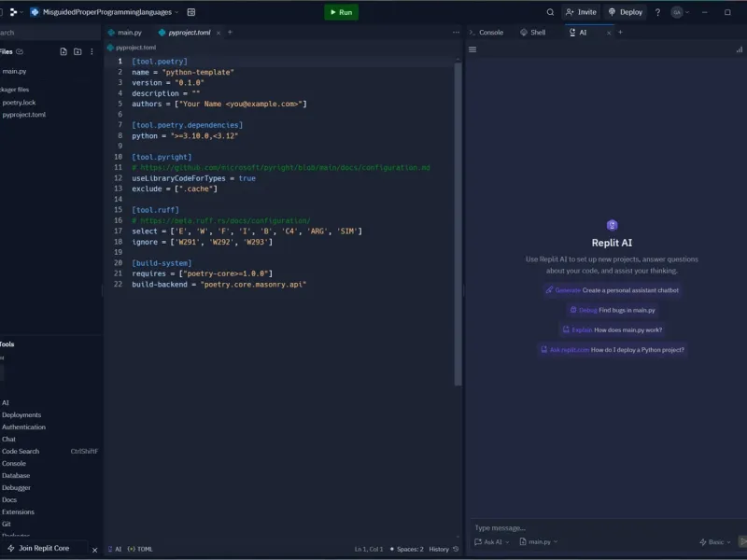Open pyproject.toml in the file tree
Screen dimensions: 747x560
tap(24, 115)
